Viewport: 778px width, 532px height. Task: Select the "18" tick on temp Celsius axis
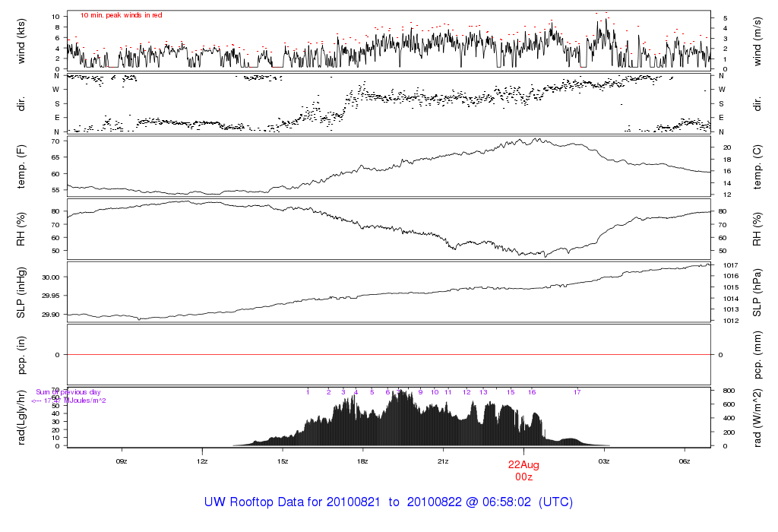pyautogui.click(x=727, y=160)
